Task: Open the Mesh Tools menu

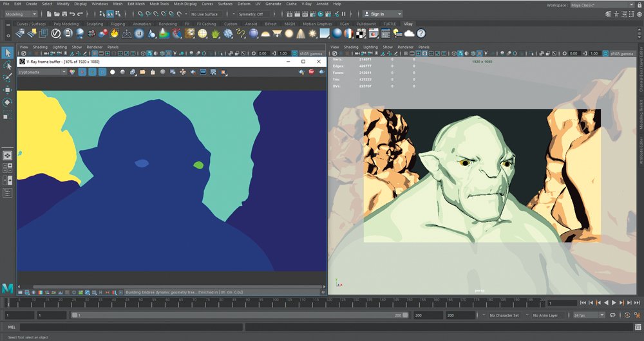Action: pos(158,4)
